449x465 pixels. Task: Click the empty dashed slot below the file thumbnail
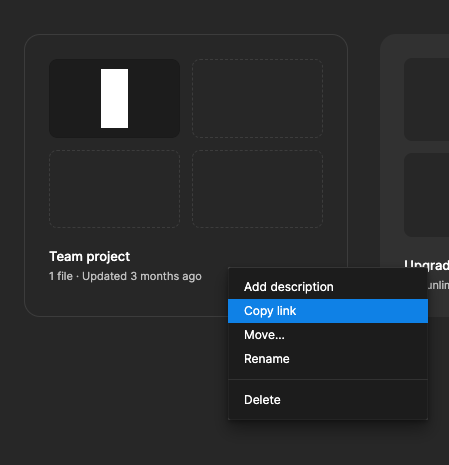[x=114, y=189]
